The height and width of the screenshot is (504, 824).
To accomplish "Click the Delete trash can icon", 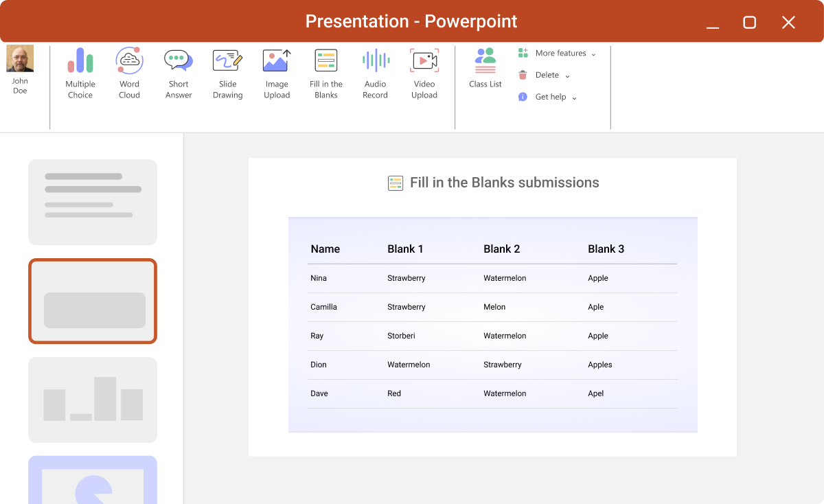I will (523, 75).
